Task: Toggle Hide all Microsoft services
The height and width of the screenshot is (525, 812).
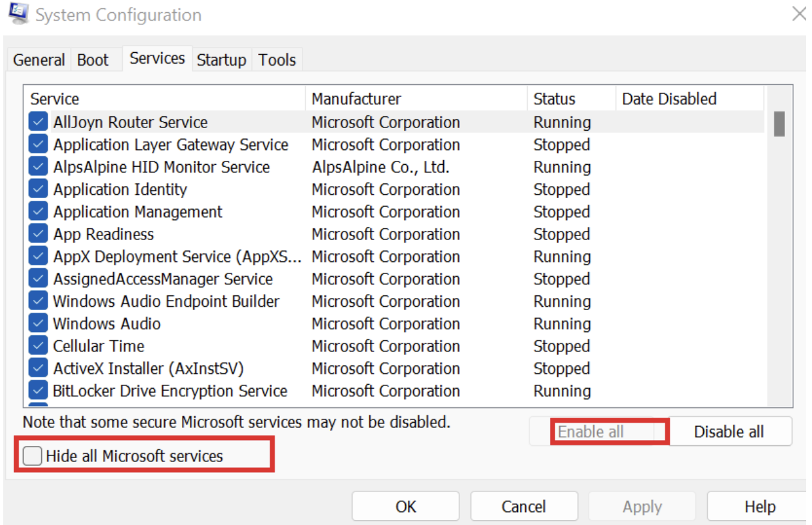Action: point(32,455)
